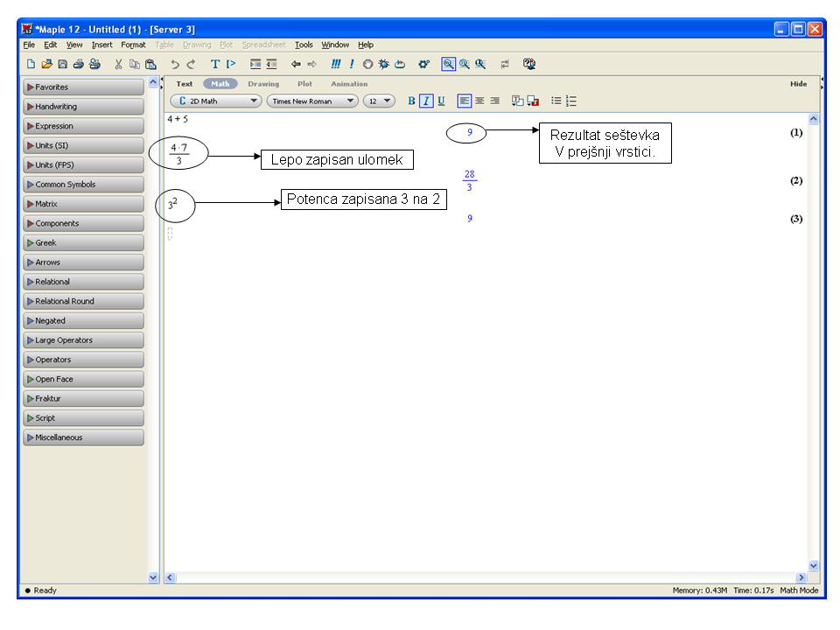
Task: Toggle Underline formatting
Action: click(441, 101)
